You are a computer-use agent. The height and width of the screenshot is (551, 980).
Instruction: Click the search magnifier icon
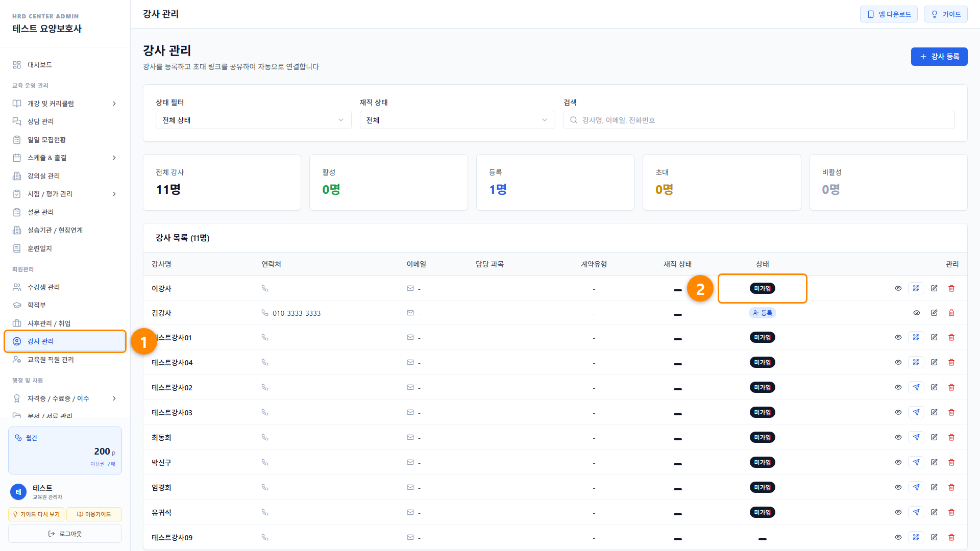tap(574, 120)
